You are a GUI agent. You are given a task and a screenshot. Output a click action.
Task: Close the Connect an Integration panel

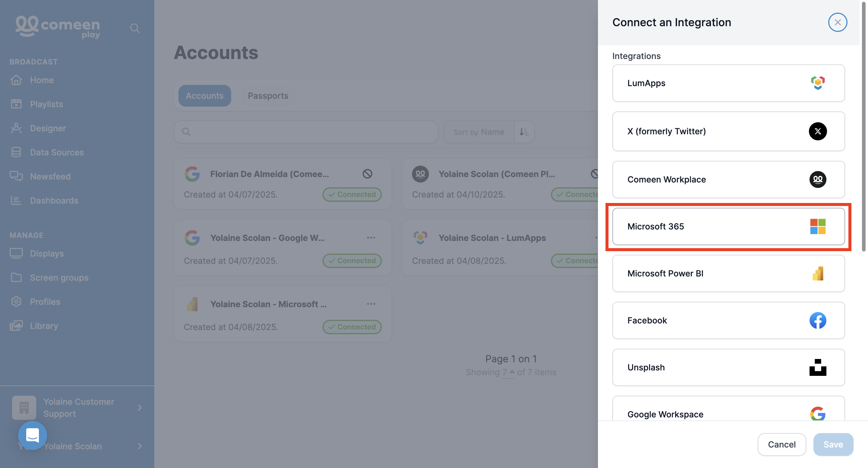[837, 22]
